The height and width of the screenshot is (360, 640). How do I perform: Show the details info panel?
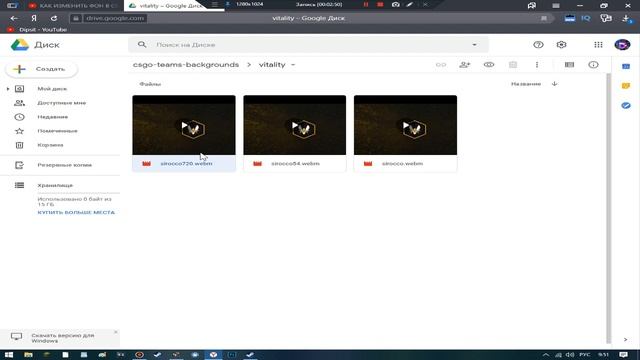pyautogui.click(x=593, y=64)
